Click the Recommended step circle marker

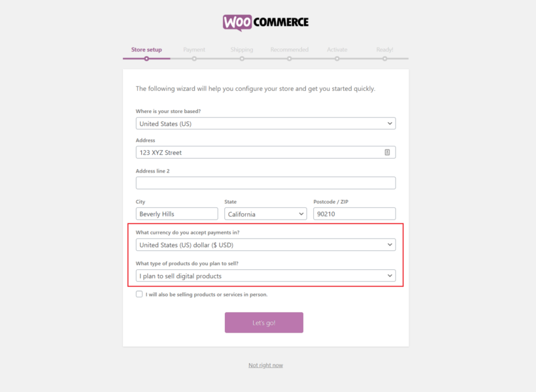point(290,58)
